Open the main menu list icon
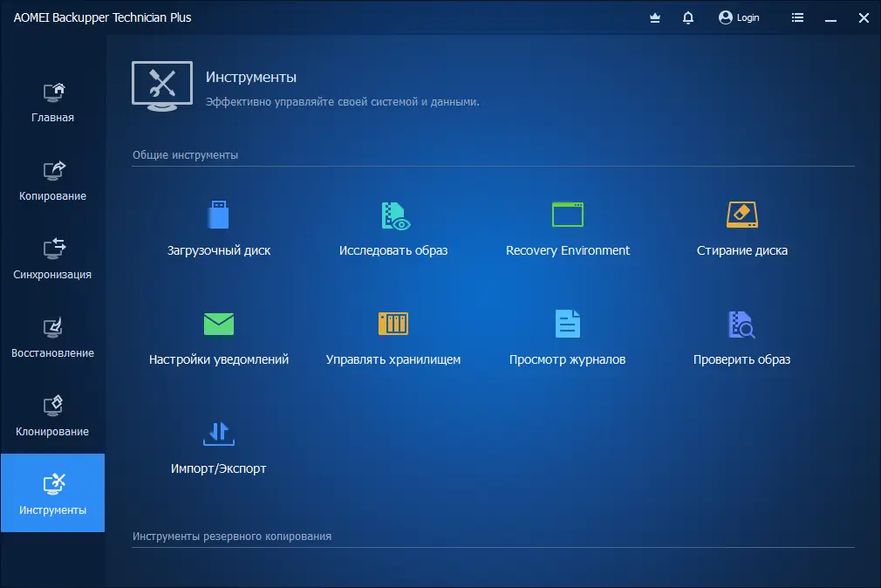Screen dimensions: 881x588 (x=797, y=17)
